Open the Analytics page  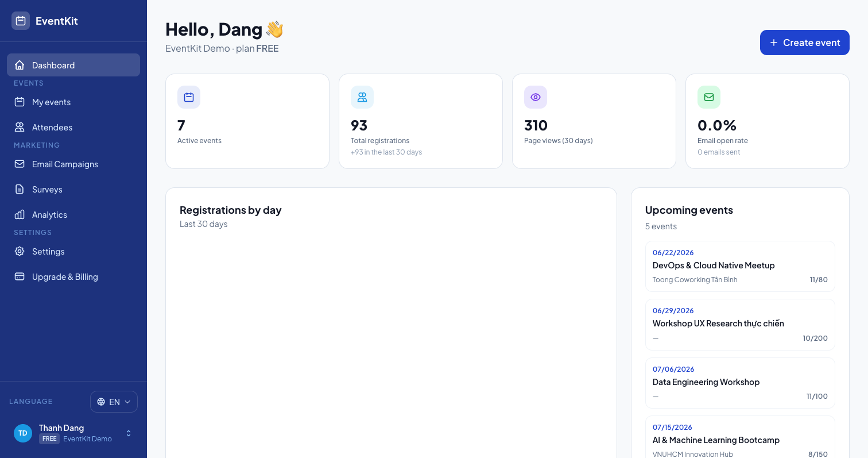point(73,214)
